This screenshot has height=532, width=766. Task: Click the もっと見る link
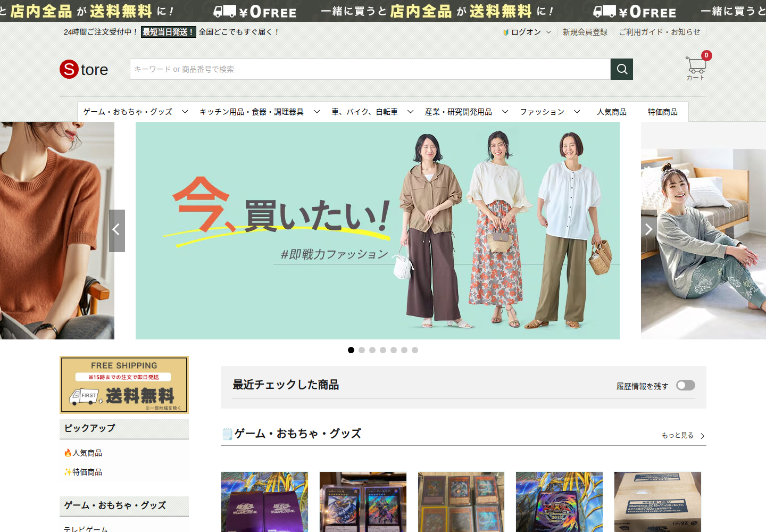pyautogui.click(x=678, y=435)
